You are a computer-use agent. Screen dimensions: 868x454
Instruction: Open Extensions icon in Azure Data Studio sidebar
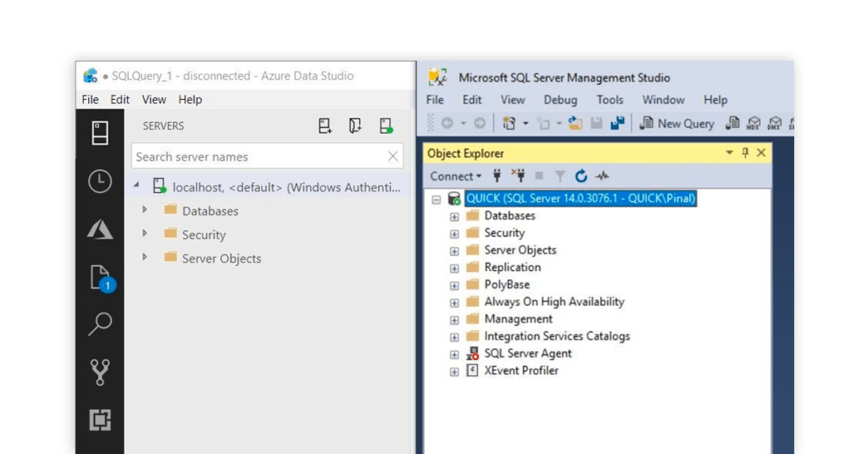tap(100, 420)
